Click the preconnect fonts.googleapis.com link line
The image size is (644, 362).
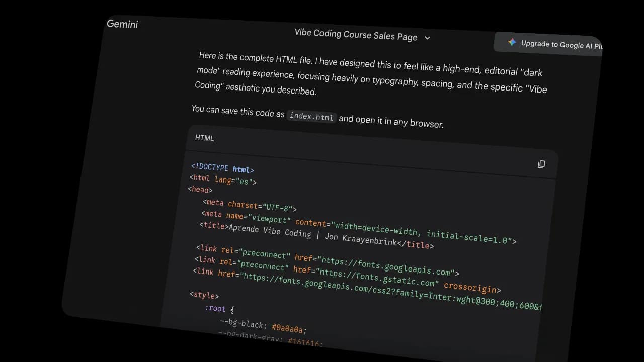coord(327,260)
